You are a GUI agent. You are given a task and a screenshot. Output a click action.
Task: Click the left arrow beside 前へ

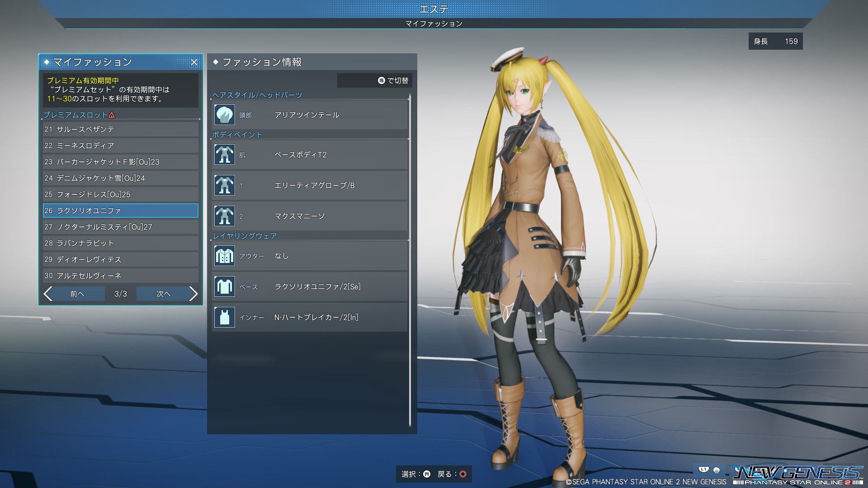48,294
